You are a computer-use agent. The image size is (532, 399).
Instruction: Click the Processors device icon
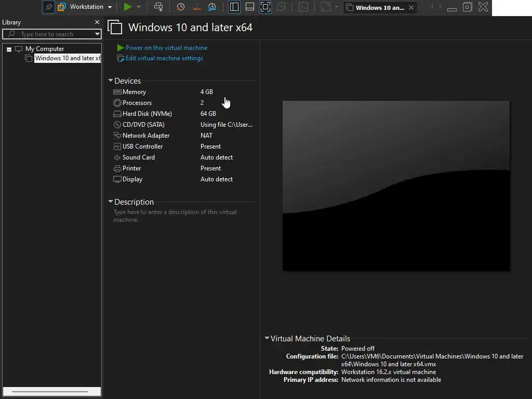(x=117, y=103)
